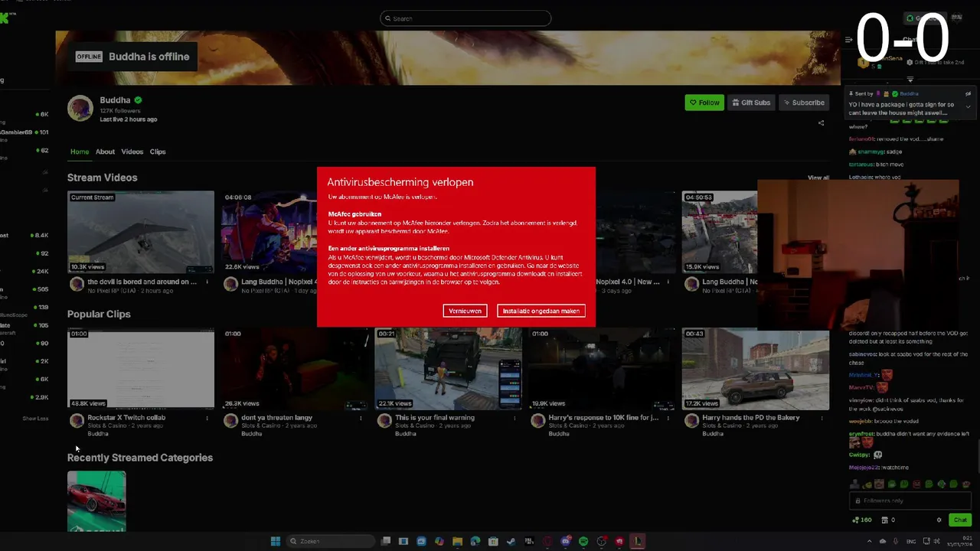This screenshot has width=980, height=551.
Task: Click the sidebar channel with 8.4K viewers
Action: (x=24, y=236)
